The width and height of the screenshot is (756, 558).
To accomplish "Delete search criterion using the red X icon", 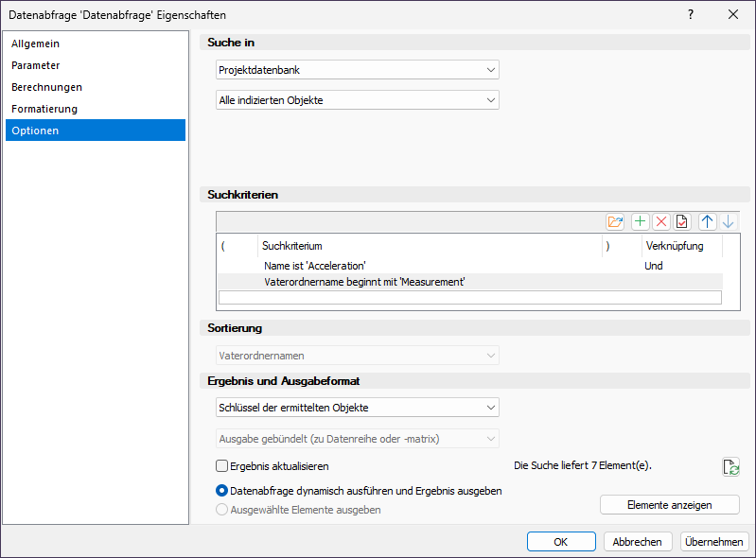I will coord(661,221).
